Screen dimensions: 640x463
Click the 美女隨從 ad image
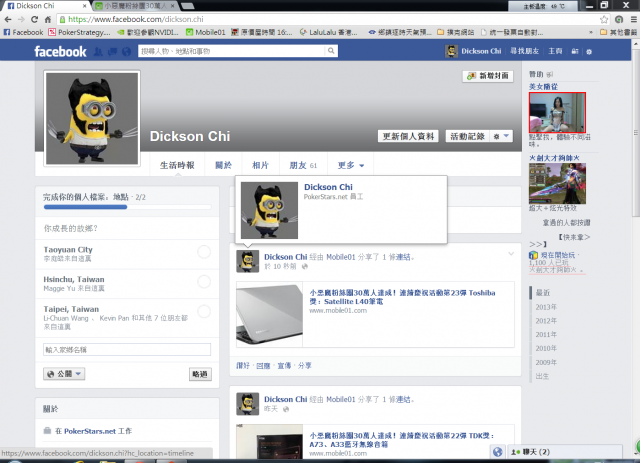557,112
